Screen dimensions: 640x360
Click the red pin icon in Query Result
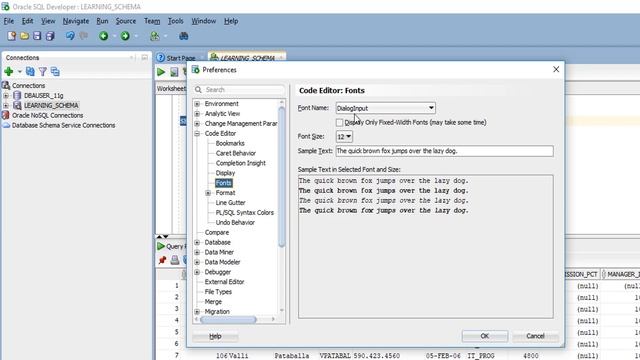(x=162, y=260)
